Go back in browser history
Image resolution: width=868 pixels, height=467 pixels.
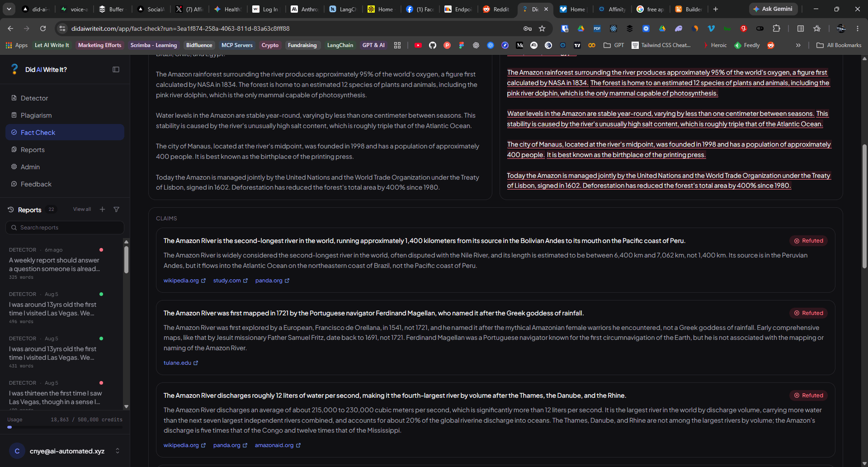coord(10,29)
